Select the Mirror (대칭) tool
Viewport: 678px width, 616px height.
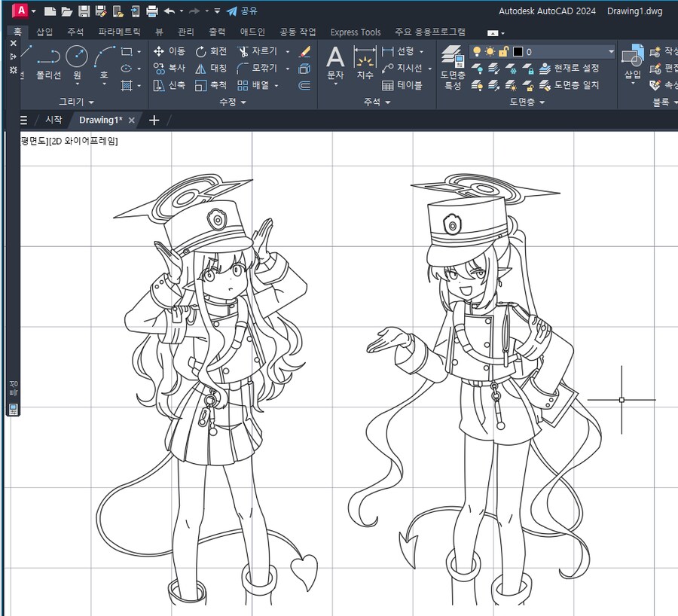point(211,69)
